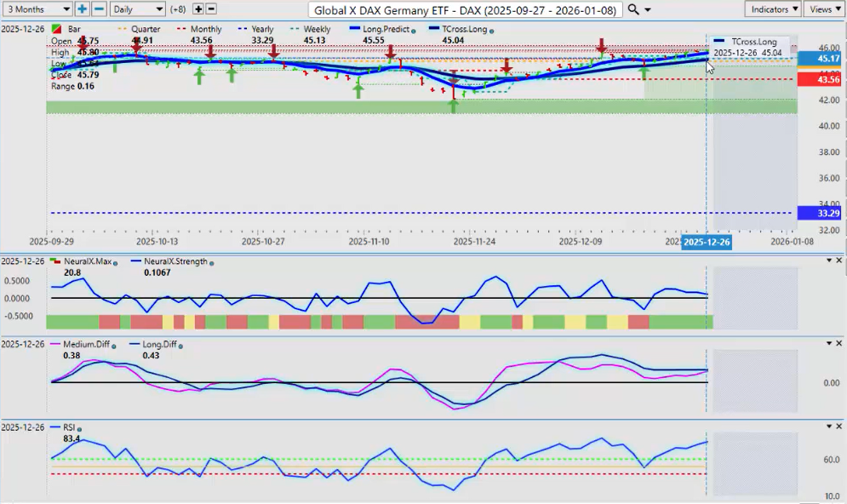Click the Yearly level legend label
The height and width of the screenshot is (504, 847).
[262, 29]
